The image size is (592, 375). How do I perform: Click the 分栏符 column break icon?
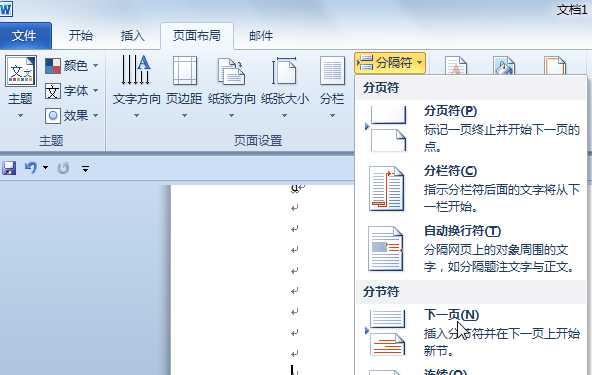[x=386, y=189]
